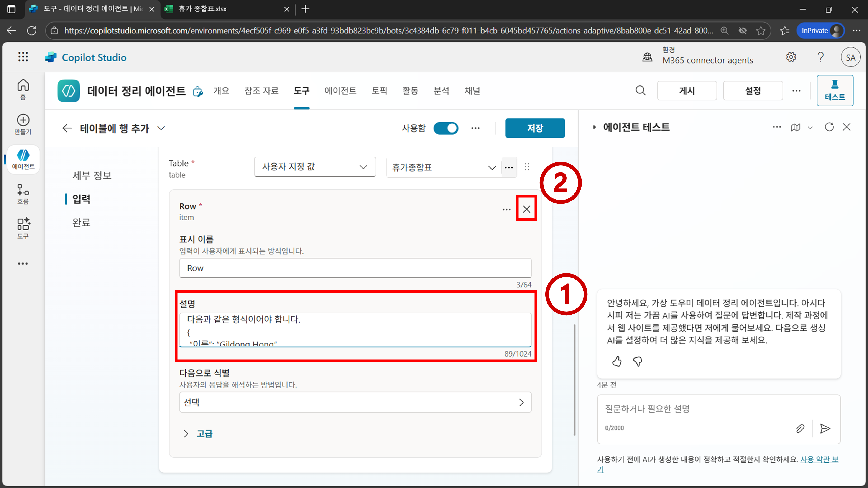Switch to the 토픽 tab

(x=379, y=91)
